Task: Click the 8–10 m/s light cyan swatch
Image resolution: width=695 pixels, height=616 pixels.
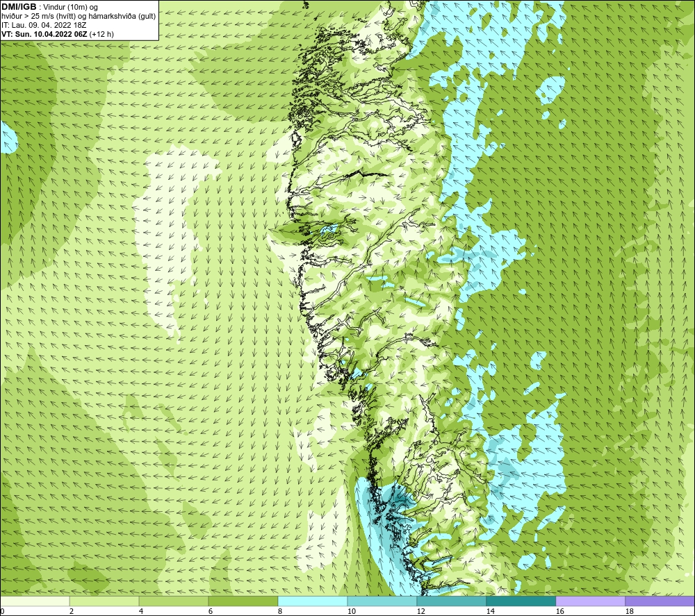Action: (x=313, y=601)
